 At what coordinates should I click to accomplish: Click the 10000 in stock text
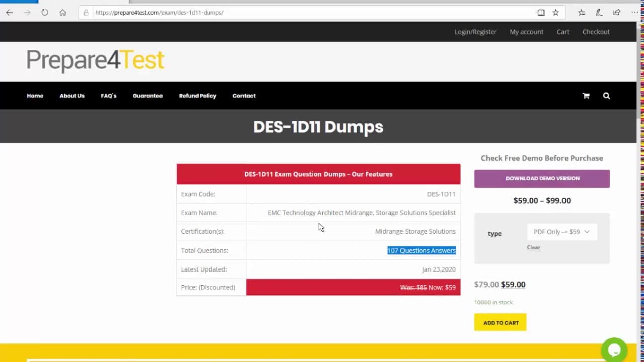pyautogui.click(x=494, y=302)
